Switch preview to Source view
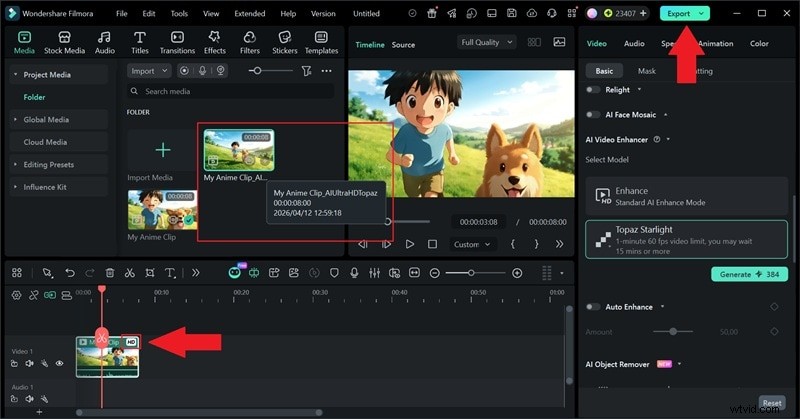Screen dimensions: 800x419 tap(403, 45)
